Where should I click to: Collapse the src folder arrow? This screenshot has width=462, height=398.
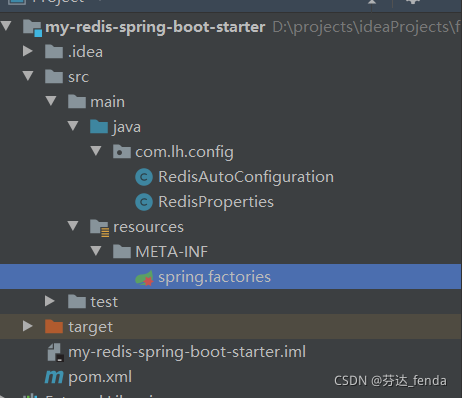click(x=28, y=76)
